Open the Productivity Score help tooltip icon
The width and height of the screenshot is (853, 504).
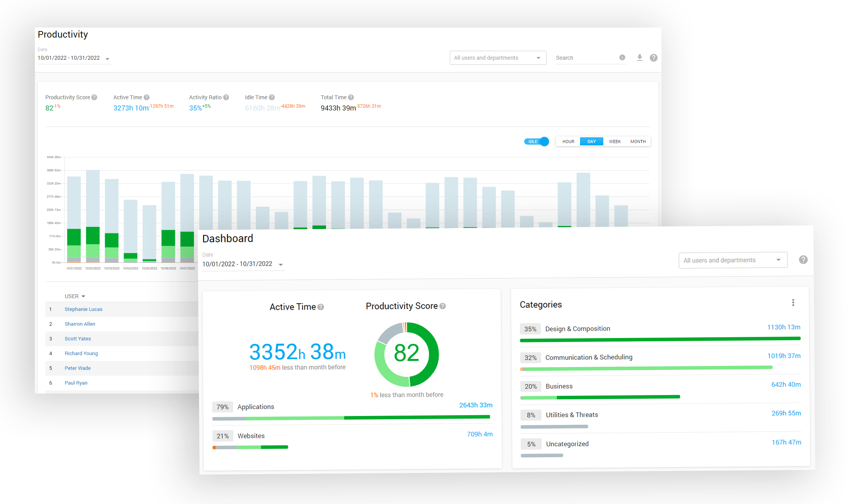coord(94,97)
